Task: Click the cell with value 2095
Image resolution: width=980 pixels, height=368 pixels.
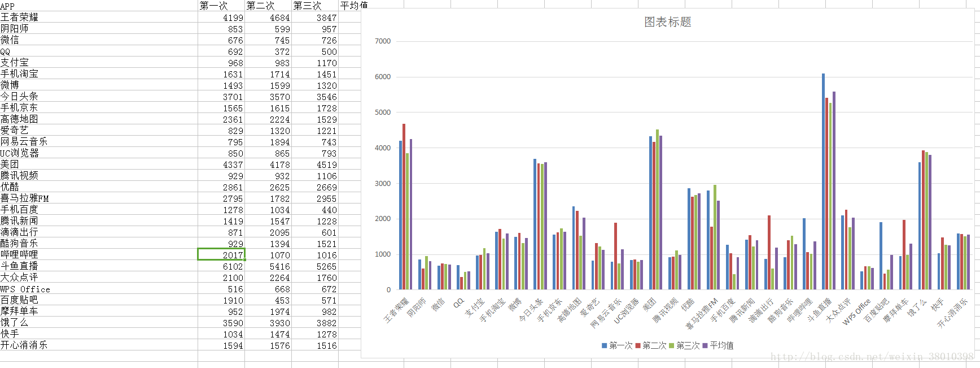Action: coord(268,232)
